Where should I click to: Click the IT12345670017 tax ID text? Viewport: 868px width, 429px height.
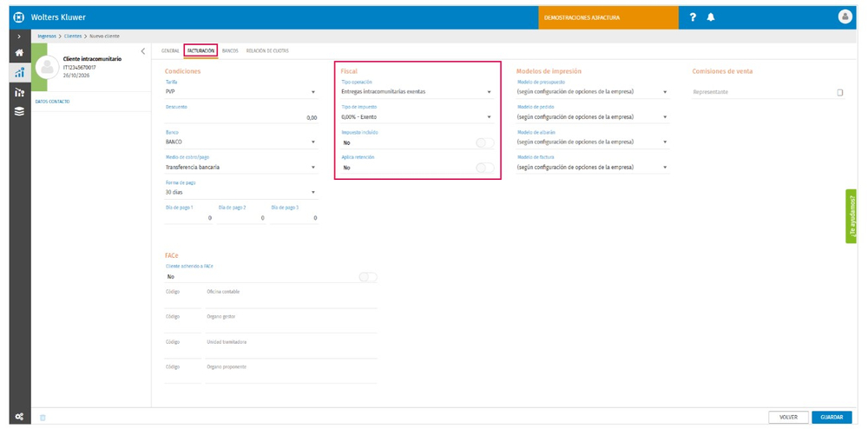pyautogui.click(x=80, y=67)
